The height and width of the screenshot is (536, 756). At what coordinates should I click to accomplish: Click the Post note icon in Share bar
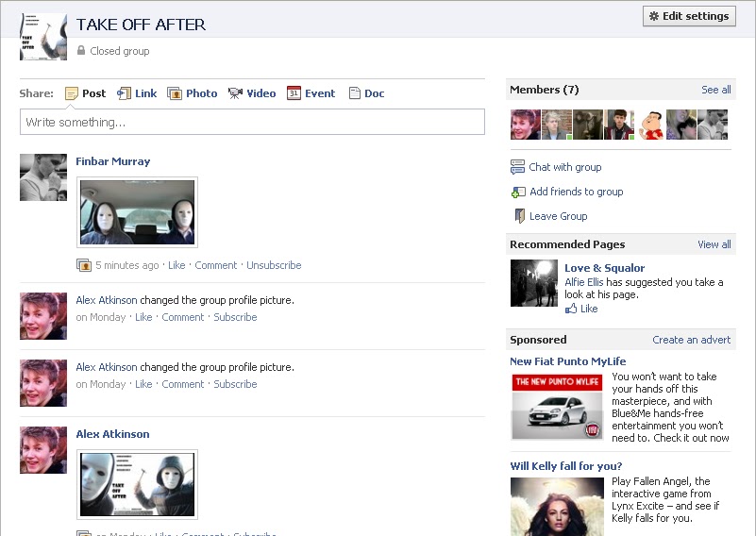pyautogui.click(x=72, y=93)
